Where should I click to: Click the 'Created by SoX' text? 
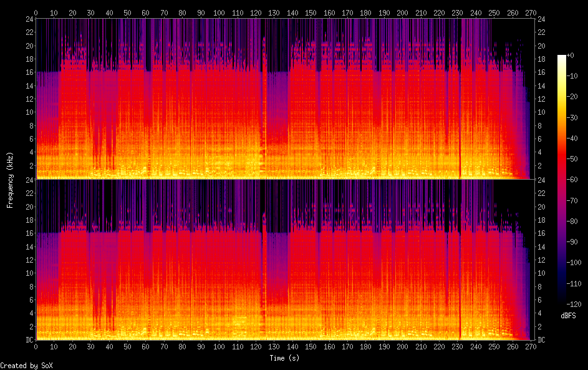tap(22, 366)
